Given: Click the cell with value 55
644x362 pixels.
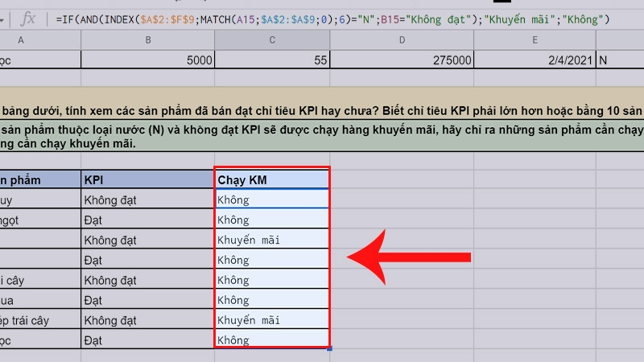Looking at the screenshot, I should click(x=271, y=60).
